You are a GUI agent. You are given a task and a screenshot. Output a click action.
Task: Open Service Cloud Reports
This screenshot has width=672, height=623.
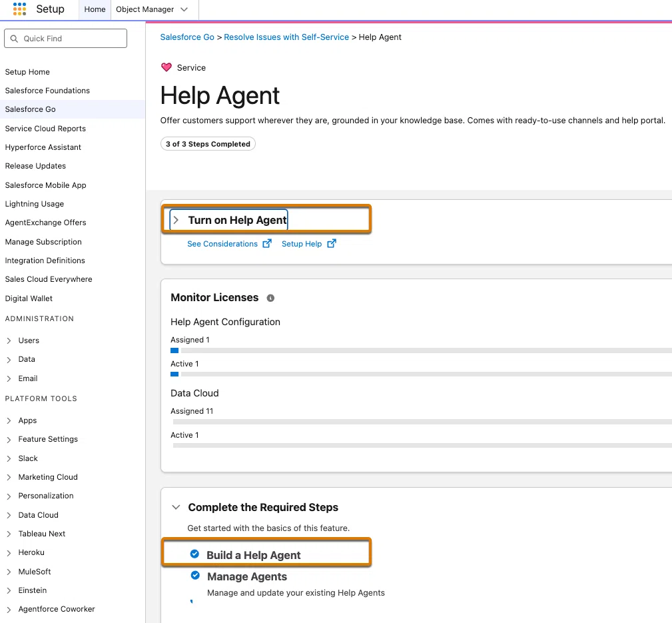point(45,129)
